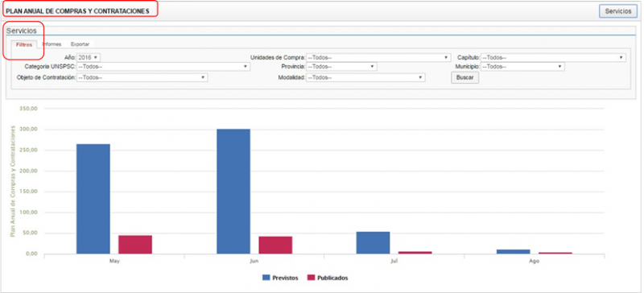This screenshot has width=644, height=293.
Task: Click the Jul axis label
Action: (394, 262)
